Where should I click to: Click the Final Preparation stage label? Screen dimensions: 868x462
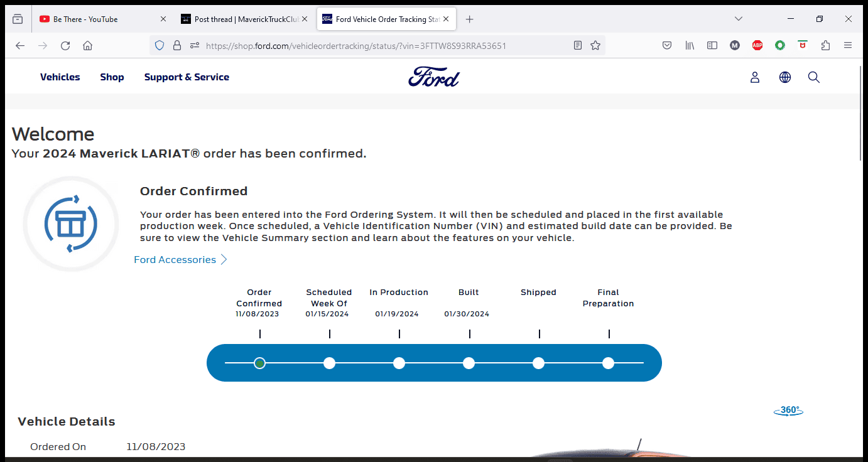coord(608,298)
